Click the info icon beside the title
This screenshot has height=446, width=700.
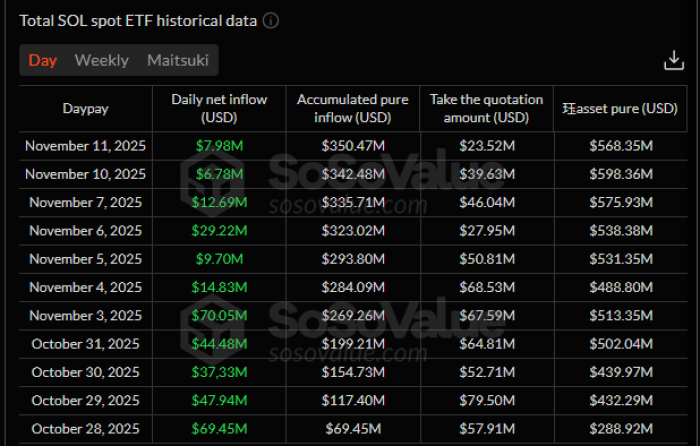[271, 20]
